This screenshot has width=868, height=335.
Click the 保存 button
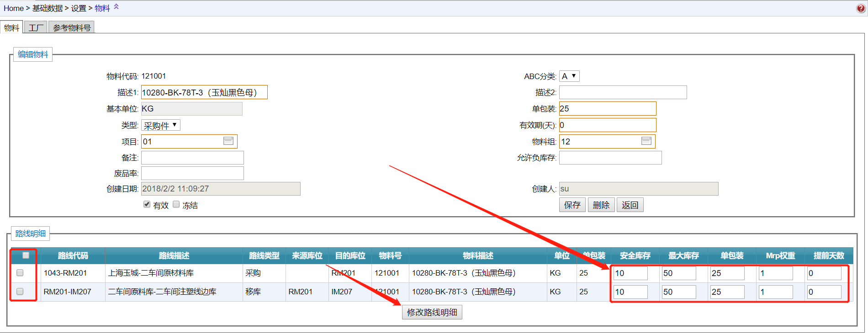pos(572,205)
